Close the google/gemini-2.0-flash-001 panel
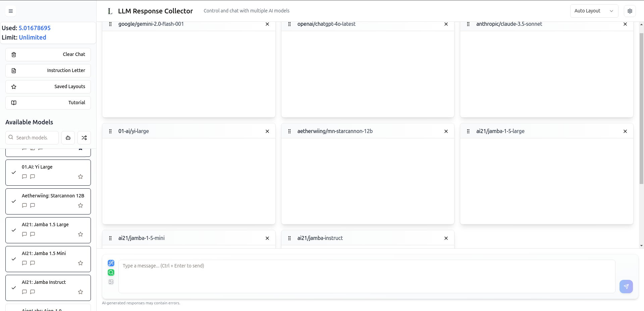 (x=267, y=24)
